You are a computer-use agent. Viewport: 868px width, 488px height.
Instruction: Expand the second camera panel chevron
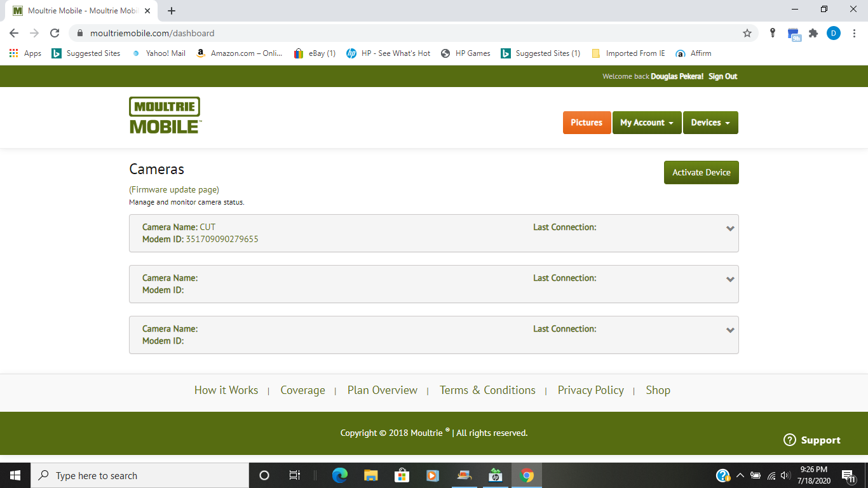(730, 280)
